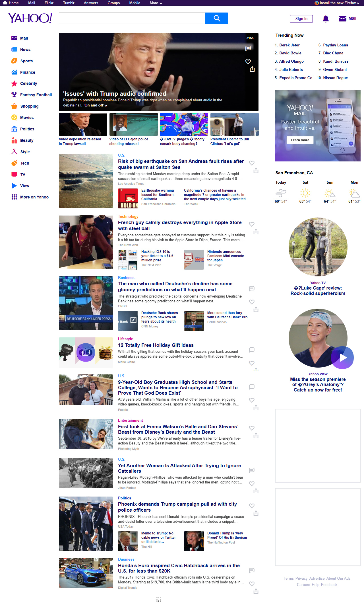Open the Mail envelope icon in header
The image size is (364, 615).
click(x=342, y=19)
